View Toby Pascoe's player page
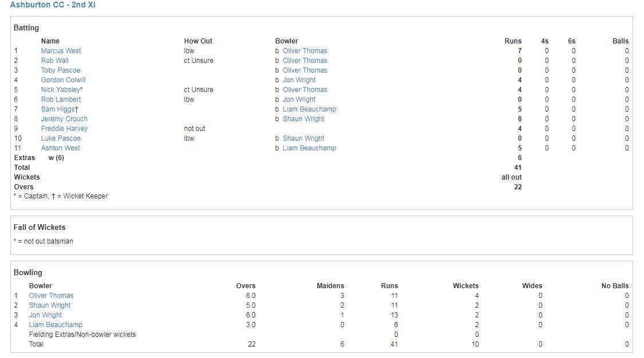 point(61,70)
